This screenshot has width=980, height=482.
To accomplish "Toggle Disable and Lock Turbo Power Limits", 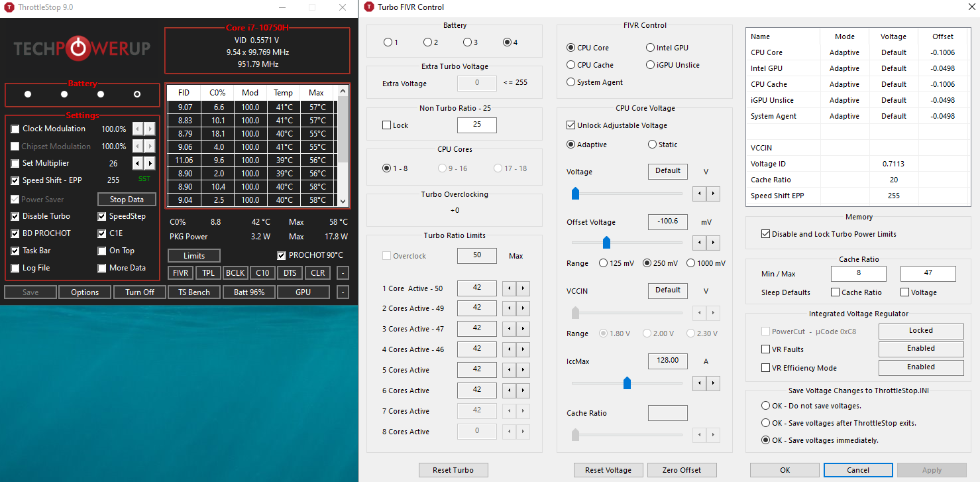I will click(x=767, y=234).
